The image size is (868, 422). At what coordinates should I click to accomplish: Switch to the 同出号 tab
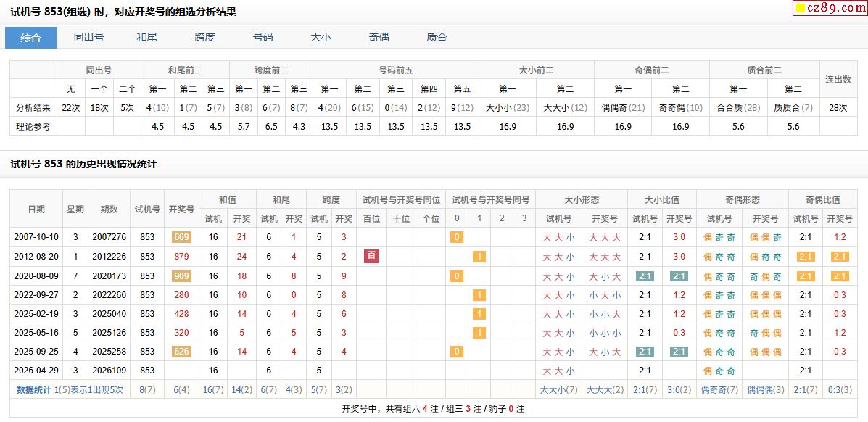pyautogui.click(x=88, y=38)
